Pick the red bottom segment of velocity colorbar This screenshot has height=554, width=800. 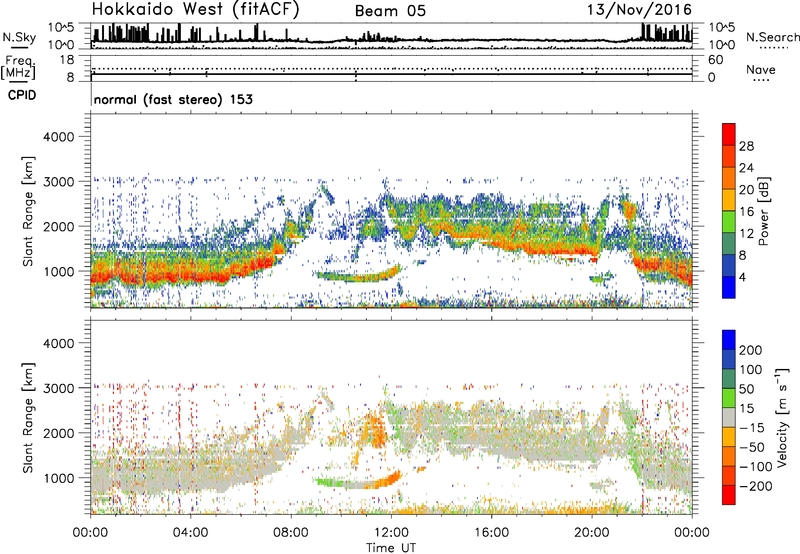coord(729,495)
